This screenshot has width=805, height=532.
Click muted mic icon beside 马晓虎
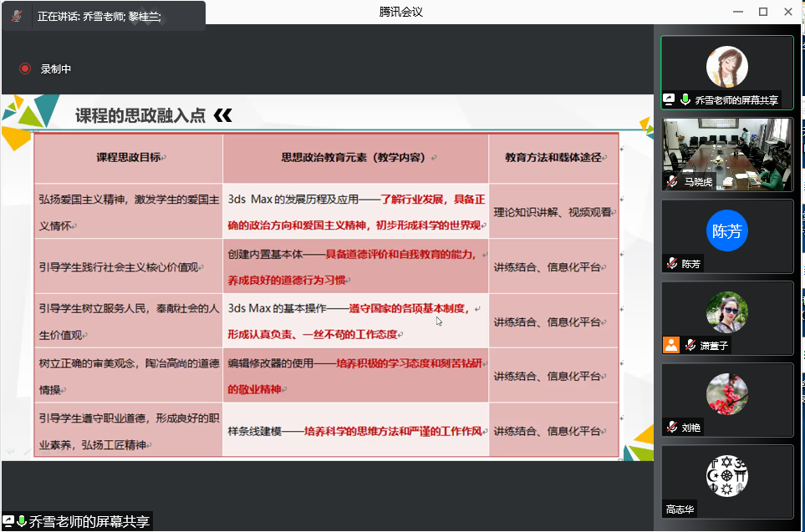click(672, 181)
